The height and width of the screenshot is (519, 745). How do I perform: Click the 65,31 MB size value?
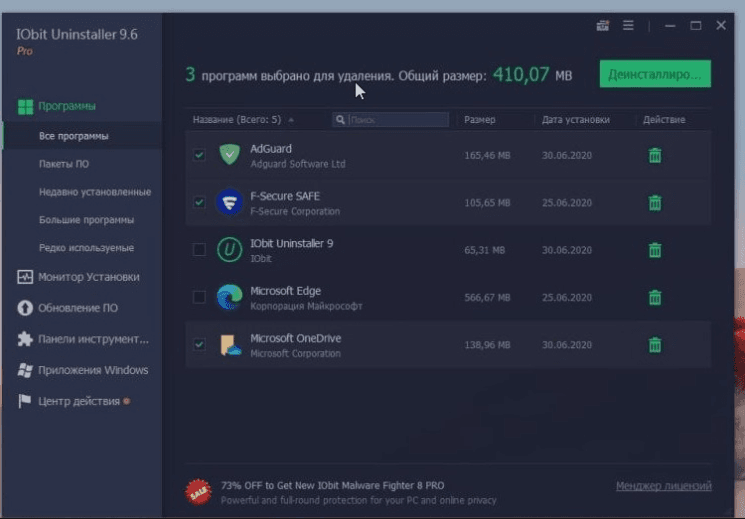[484, 250]
